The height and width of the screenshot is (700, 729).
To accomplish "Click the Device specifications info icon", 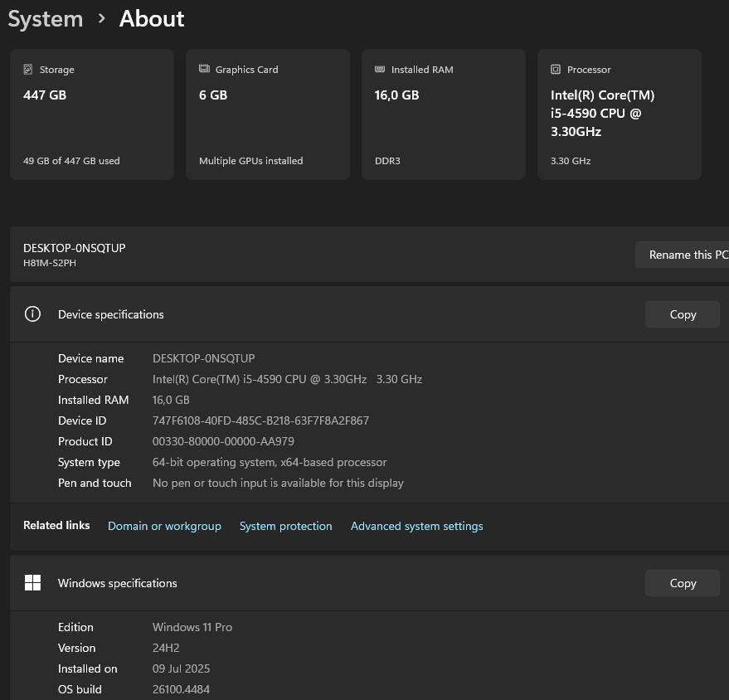I will pos(32,314).
